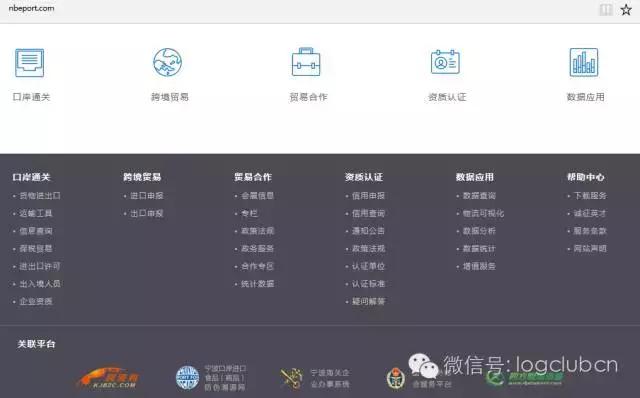Select footer heading 帮助中心

tap(586, 177)
